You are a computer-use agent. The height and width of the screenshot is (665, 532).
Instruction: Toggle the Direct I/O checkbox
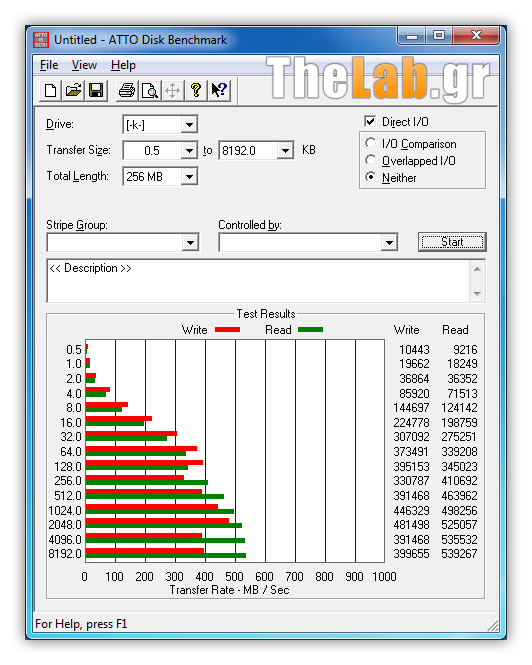370,122
